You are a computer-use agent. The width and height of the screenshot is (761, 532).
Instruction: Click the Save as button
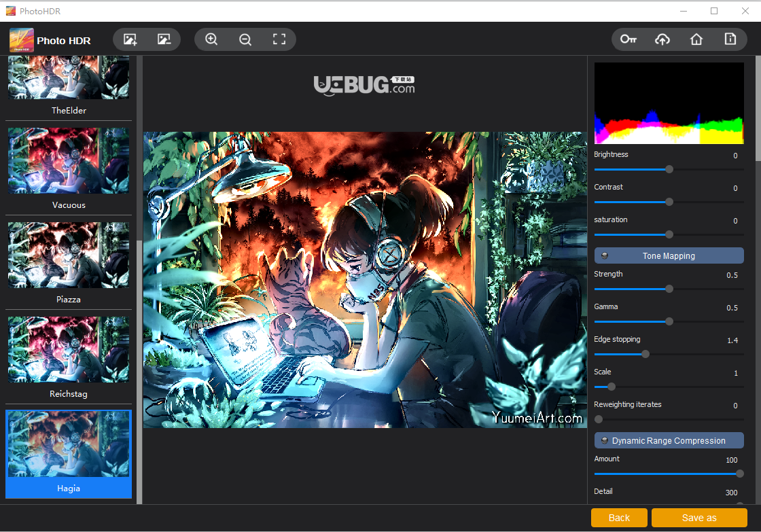[x=699, y=518]
